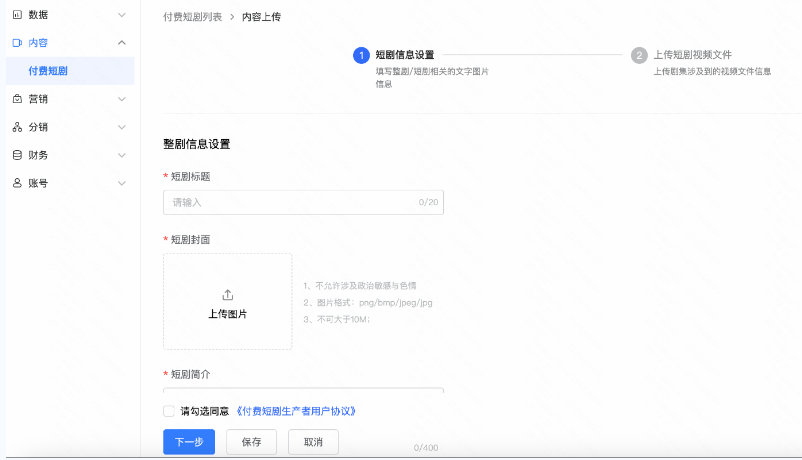
Task: Click the 内容 video icon in sidebar
Action: [17, 43]
